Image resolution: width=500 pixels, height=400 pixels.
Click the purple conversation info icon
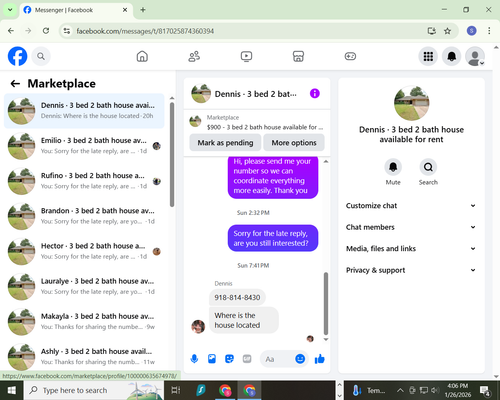[x=315, y=93]
